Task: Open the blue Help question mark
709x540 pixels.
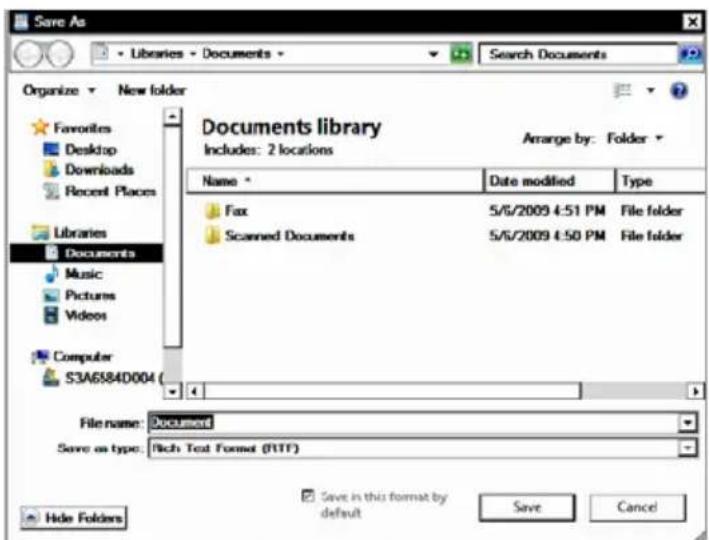Action: tap(679, 90)
